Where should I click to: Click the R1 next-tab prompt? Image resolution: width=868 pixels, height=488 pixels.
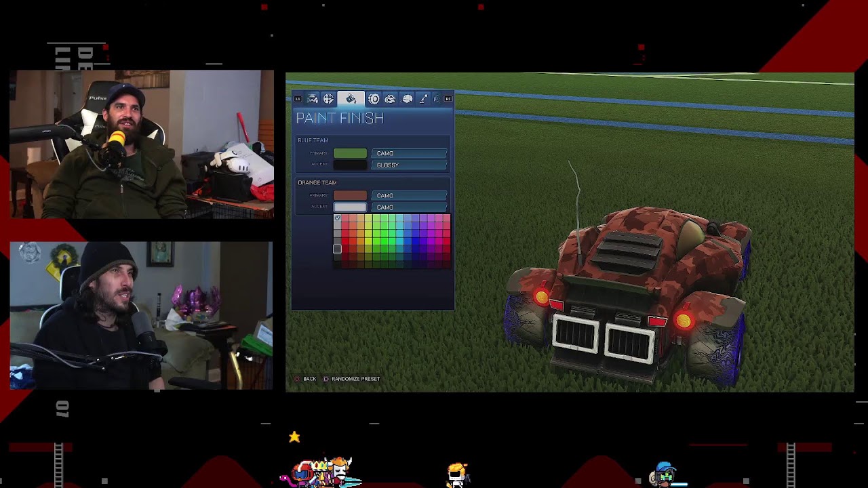[448, 99]
